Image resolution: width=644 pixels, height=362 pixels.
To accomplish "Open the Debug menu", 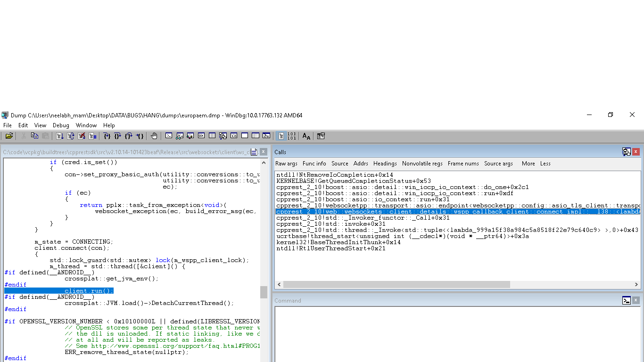I will [x=61, y=125].
